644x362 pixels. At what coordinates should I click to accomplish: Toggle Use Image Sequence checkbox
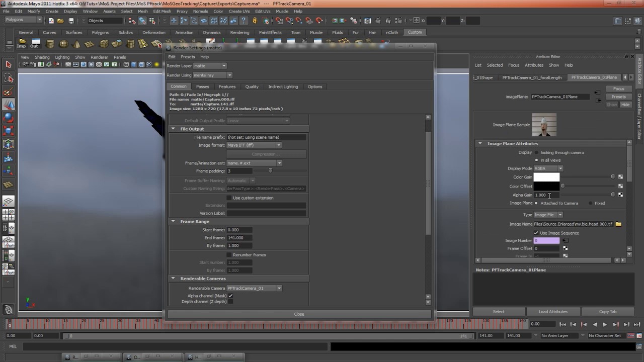pos(536,233)
